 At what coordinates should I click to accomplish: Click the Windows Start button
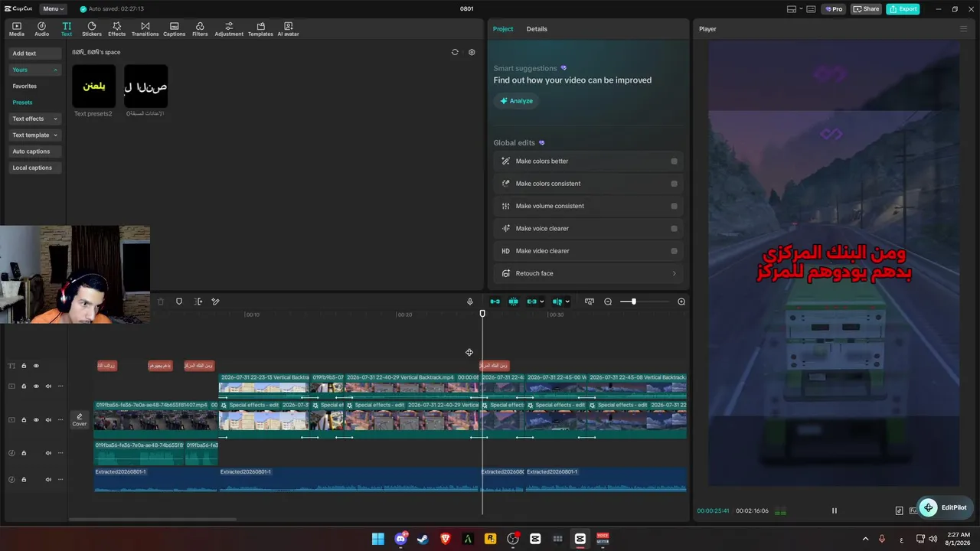click(x=378, y=539)
